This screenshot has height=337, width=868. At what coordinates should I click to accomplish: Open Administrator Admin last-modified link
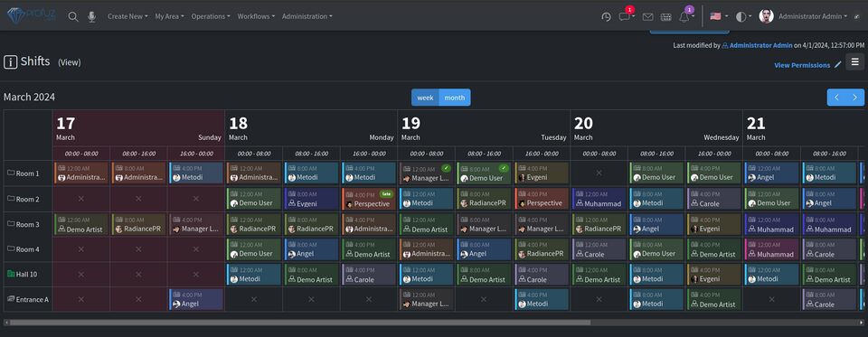pos(761,45)
